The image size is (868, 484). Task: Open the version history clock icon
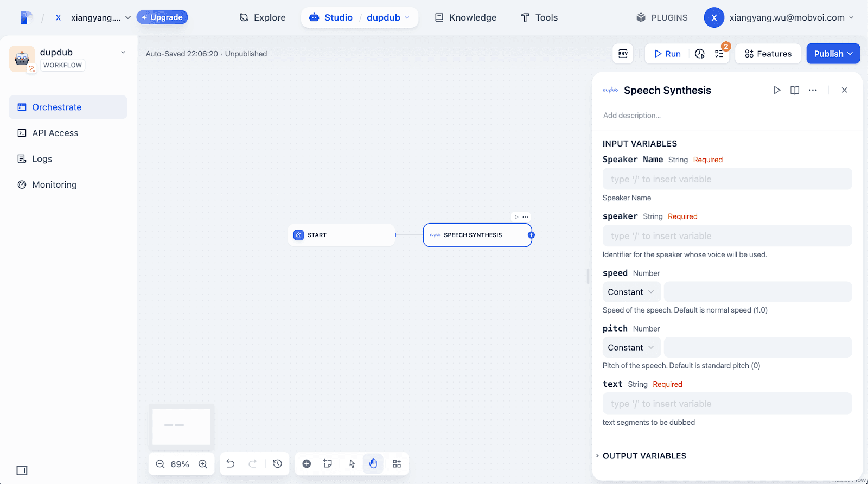(278, 463)
